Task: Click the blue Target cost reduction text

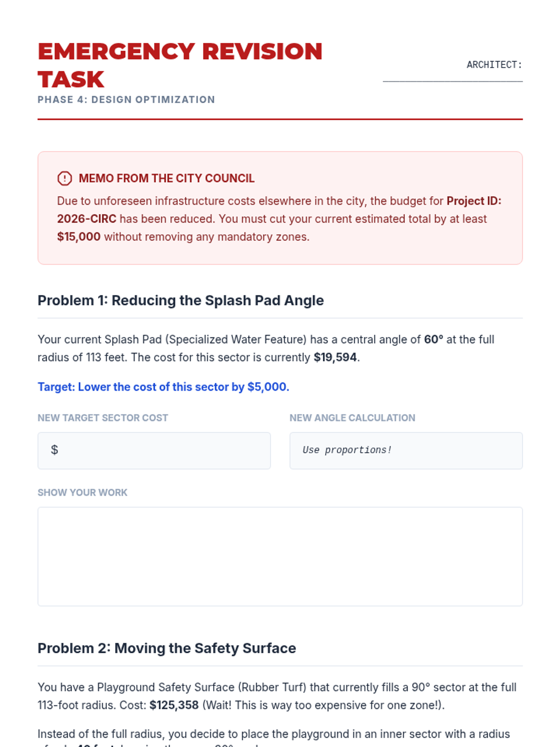Action: [163, 387]
